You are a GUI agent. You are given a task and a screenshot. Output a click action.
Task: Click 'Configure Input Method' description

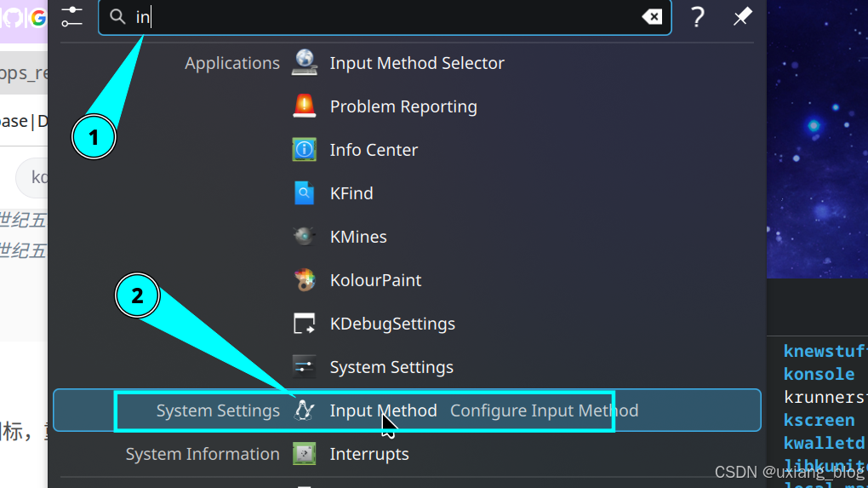[x=544, y=410]
